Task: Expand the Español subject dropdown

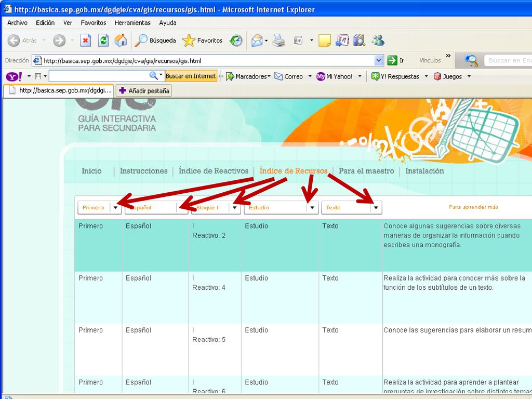Action: point(182,208)
